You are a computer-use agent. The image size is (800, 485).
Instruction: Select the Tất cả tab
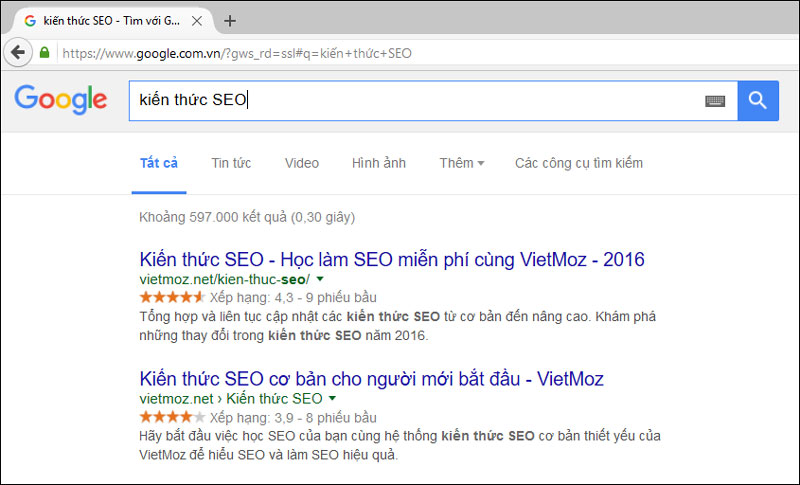tap(159, 163)
